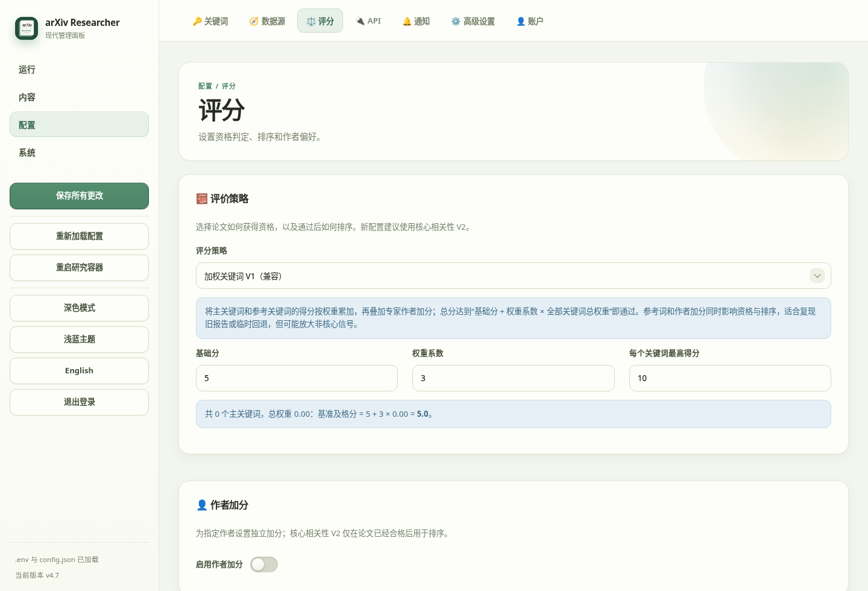Click the 基础分 input field

click(x=297, y=378)
